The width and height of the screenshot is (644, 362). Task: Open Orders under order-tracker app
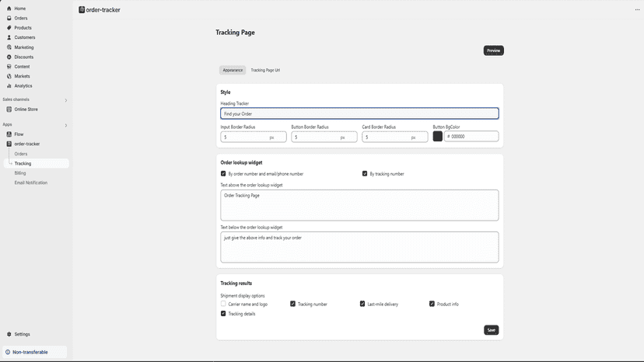click(x=21, y=154)
